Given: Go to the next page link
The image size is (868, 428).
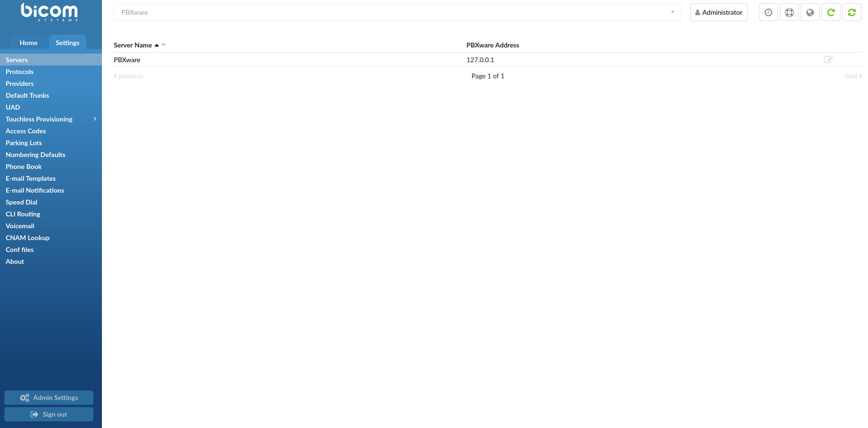Looking at the screenshot, I should click(853, 76).
